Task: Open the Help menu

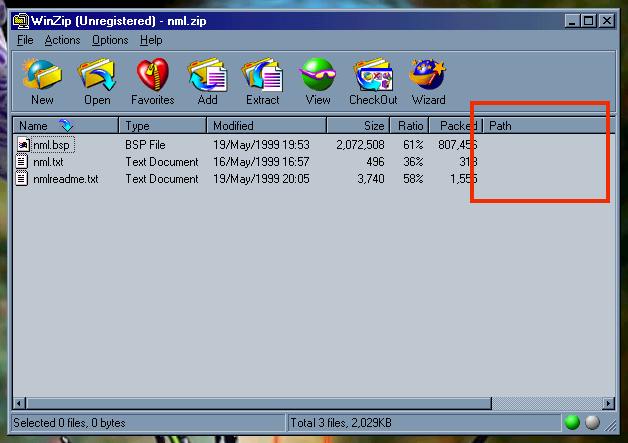Action: tap(151, 40)
